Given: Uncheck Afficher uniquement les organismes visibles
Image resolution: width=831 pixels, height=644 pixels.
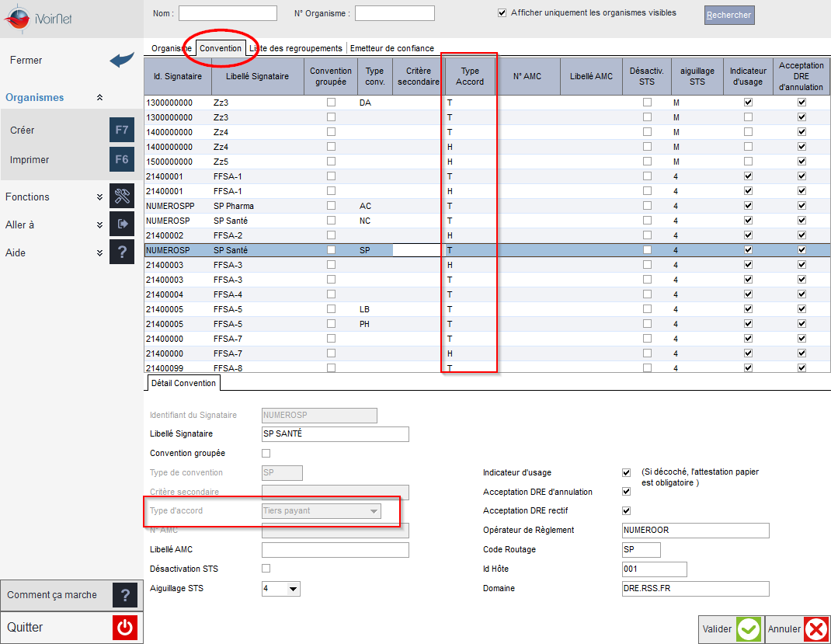Looking at the screenshot, I should (502, 12).
